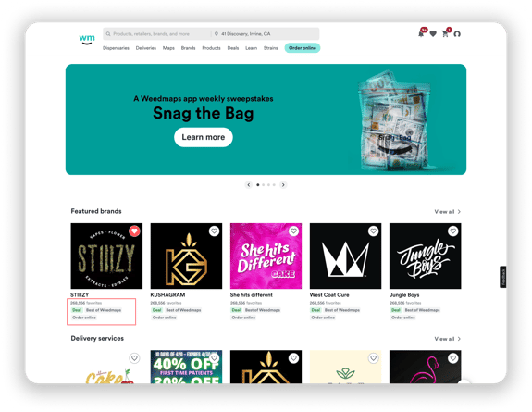
Task: Unfavorite the STIIIZY brand heart
Action: (134, 231)
